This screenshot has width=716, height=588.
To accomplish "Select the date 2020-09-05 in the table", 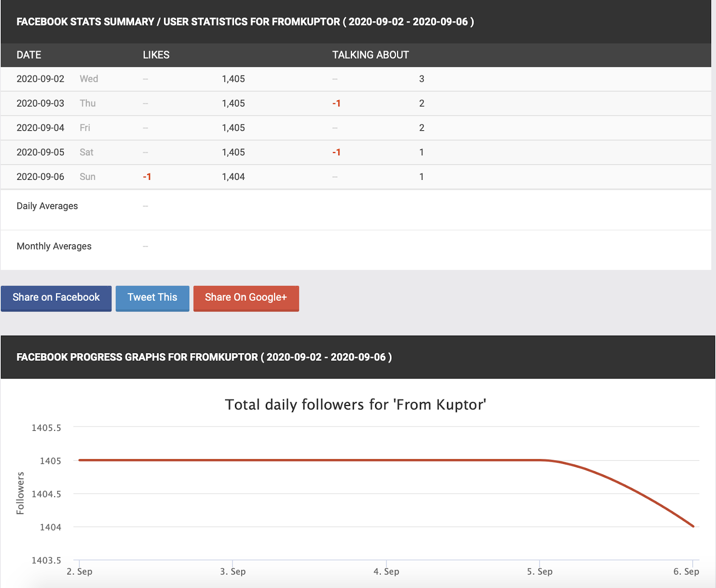I will [x=40, y=152].
